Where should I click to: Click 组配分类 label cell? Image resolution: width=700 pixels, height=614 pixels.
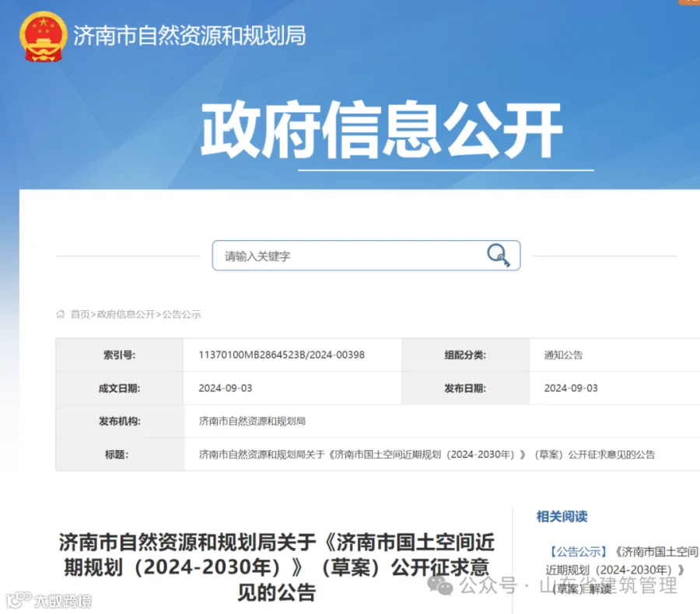tap(465, 355)
